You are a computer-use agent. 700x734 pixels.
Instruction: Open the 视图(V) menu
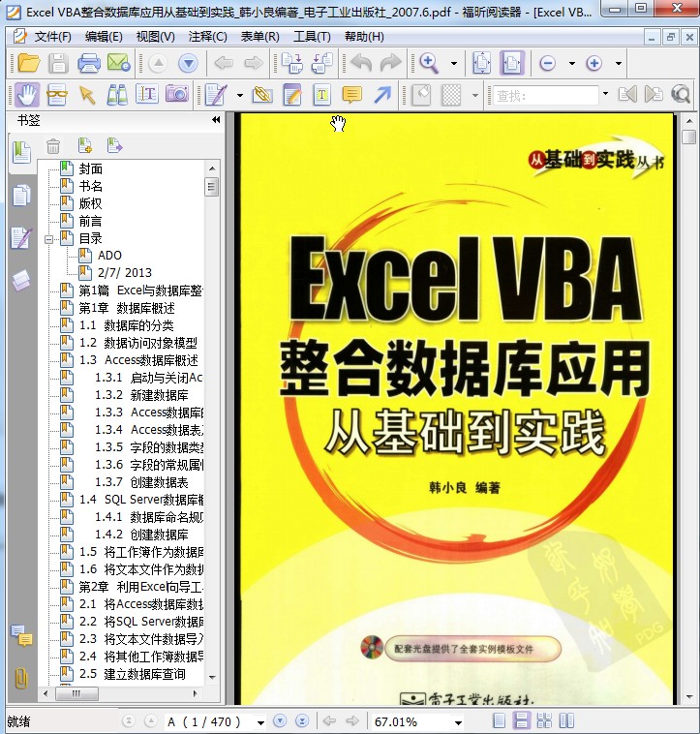point(155,37)
